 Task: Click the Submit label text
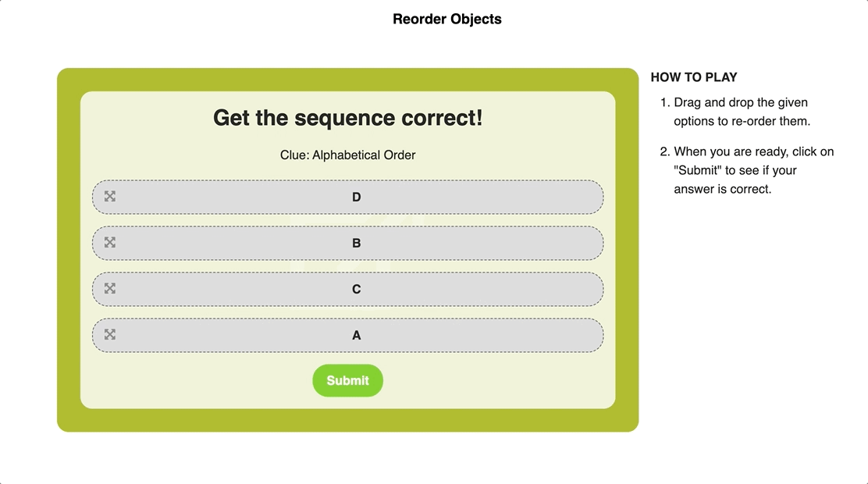(347, 380)
